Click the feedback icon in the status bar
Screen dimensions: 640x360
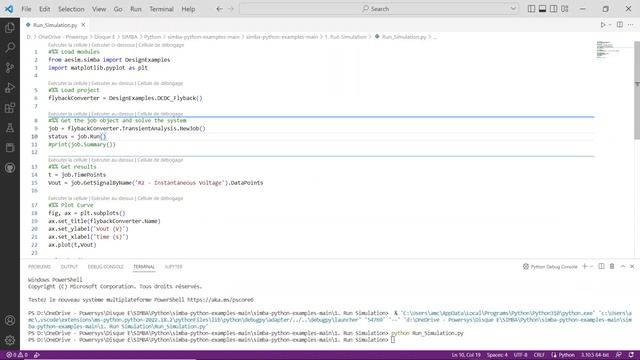[619, 355]
